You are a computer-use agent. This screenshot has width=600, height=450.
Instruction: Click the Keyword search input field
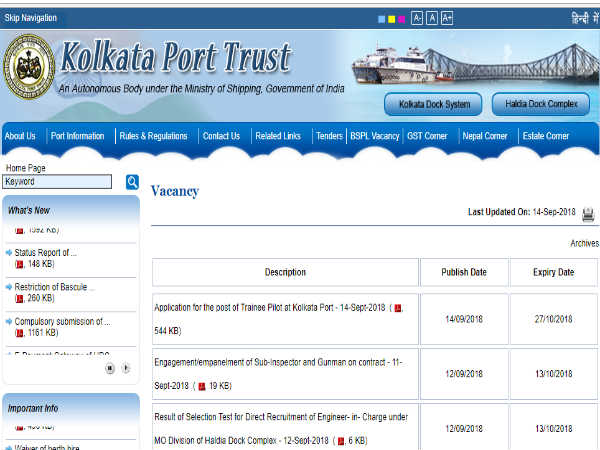coord(57,182)
